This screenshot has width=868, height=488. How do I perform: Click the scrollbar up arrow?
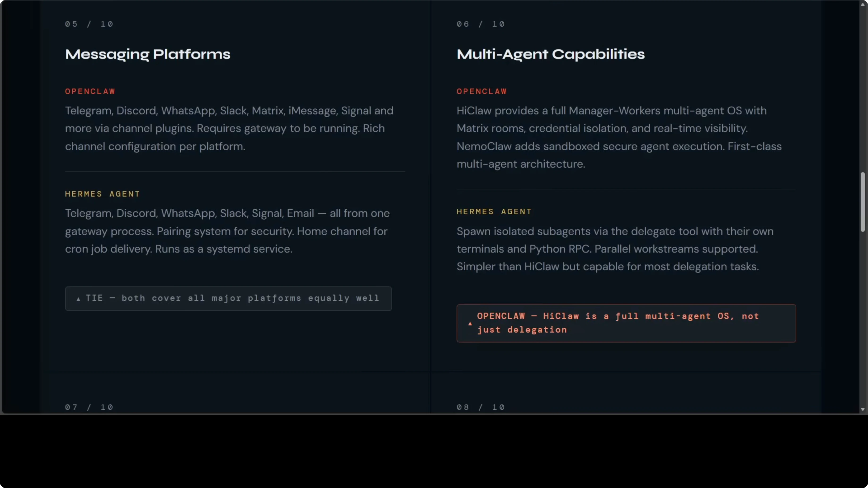(x=863, y=4)
